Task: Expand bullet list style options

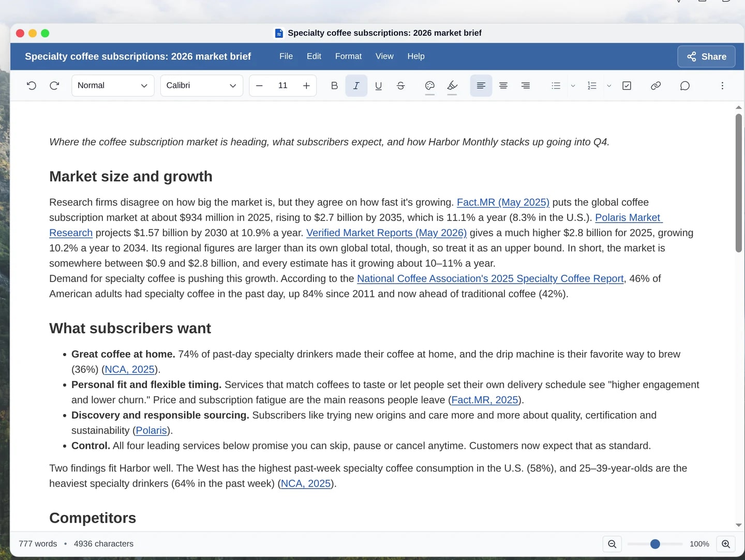Action: point(573,85)
